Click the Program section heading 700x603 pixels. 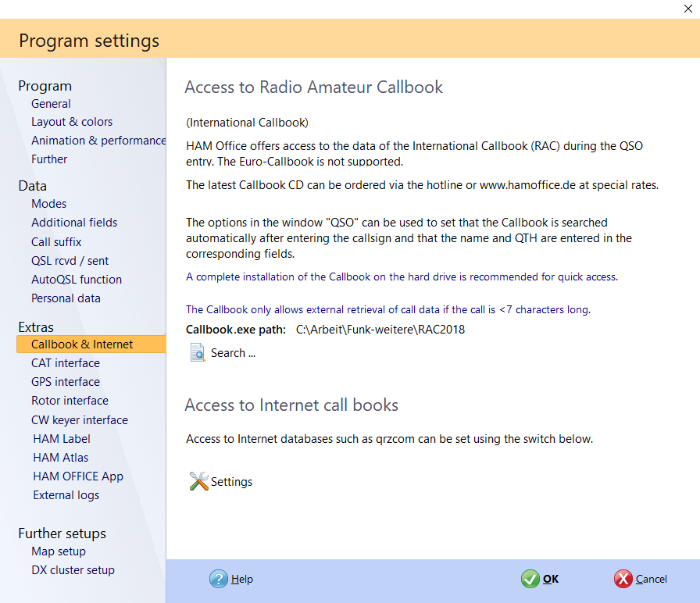(x=45, y=86)
